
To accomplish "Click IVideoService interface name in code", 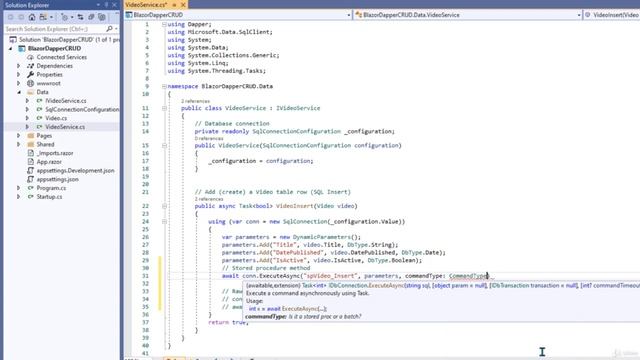I will (x=298, y=108).
